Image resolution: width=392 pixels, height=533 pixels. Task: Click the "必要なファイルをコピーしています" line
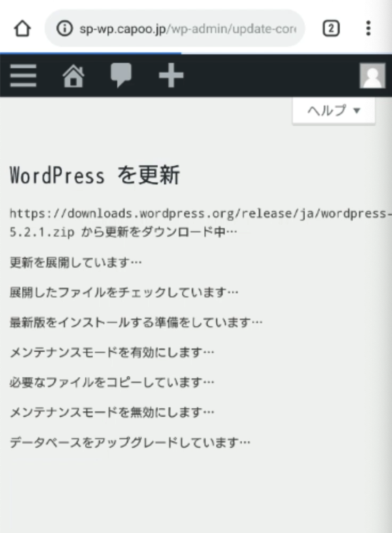point(112,382)
